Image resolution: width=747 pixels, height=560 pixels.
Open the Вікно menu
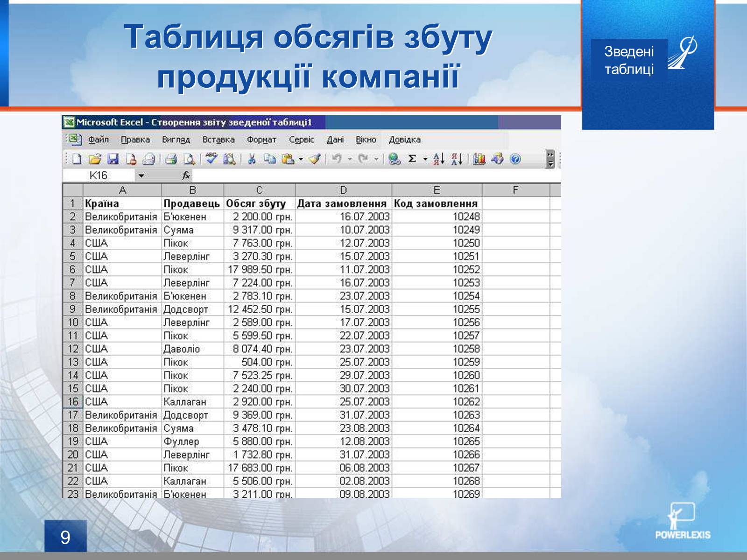click(x=366, y=140)
